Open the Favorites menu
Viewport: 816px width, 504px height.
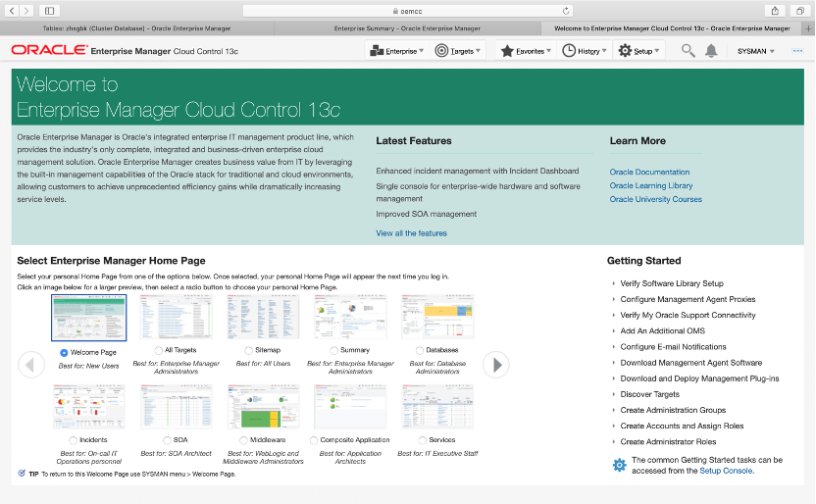tap(526, 51)
